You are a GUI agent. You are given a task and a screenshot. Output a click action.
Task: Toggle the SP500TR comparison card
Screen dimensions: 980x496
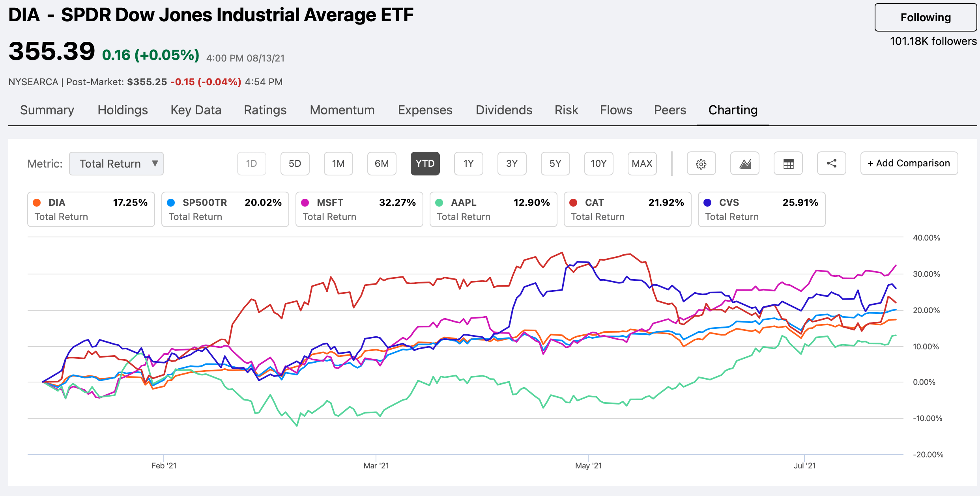coord(225,209)
